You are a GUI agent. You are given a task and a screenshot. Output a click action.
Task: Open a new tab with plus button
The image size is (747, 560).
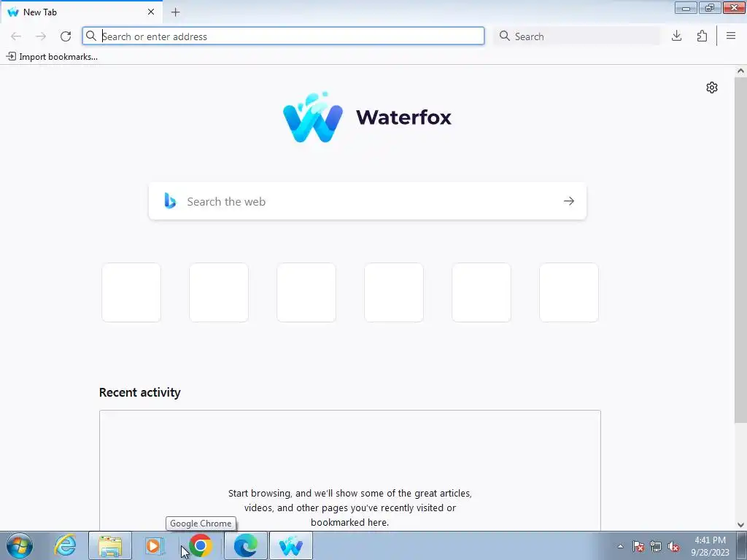[175, 12]
